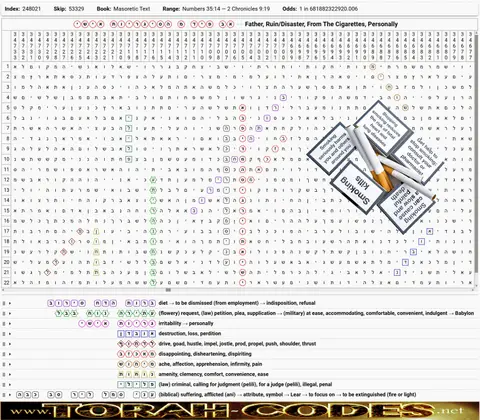Image resolution: width=480 pixels, height=420 pixels.
Task: Click the 'irritability → personally' description text
Action: pyautogui.click(x=186, y=324)
